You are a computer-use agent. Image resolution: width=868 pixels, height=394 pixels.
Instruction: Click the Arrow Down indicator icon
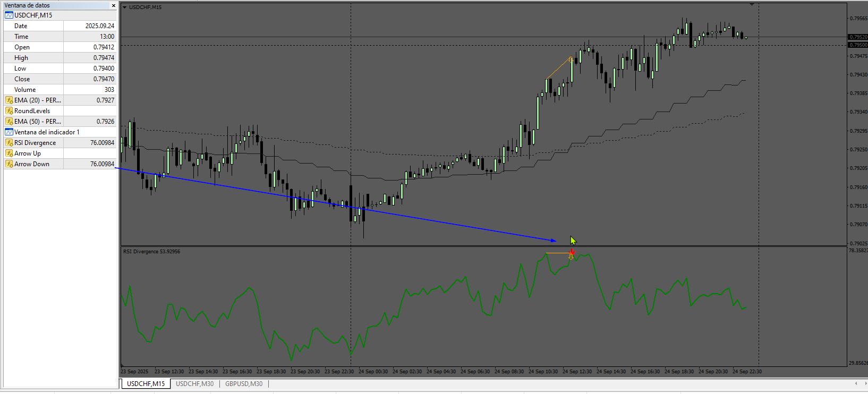pyautogui.click(x=9, y=164)
